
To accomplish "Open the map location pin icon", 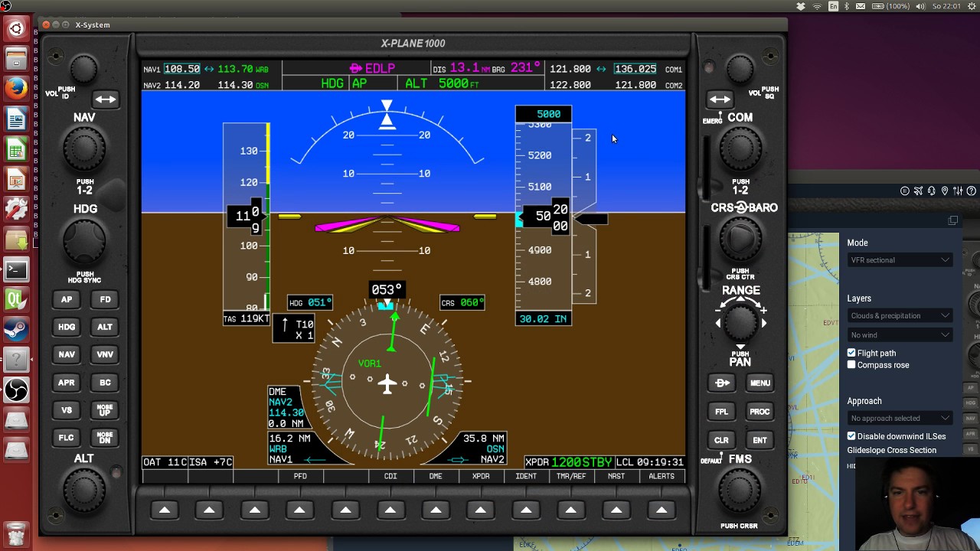I will pos(945,191).
